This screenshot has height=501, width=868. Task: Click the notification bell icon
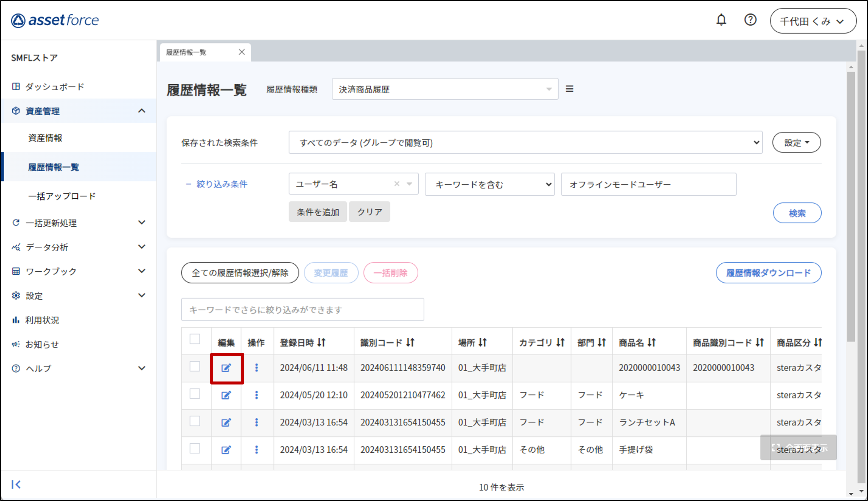coord(721,20)
